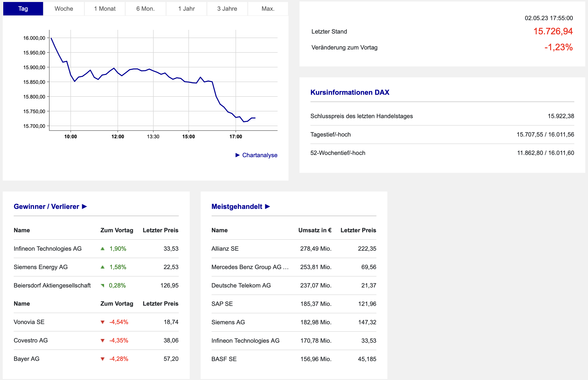This screenshot has height=380, width=588.
Task: Open Allianz SE in most traded list
Action: click(225, 249)
